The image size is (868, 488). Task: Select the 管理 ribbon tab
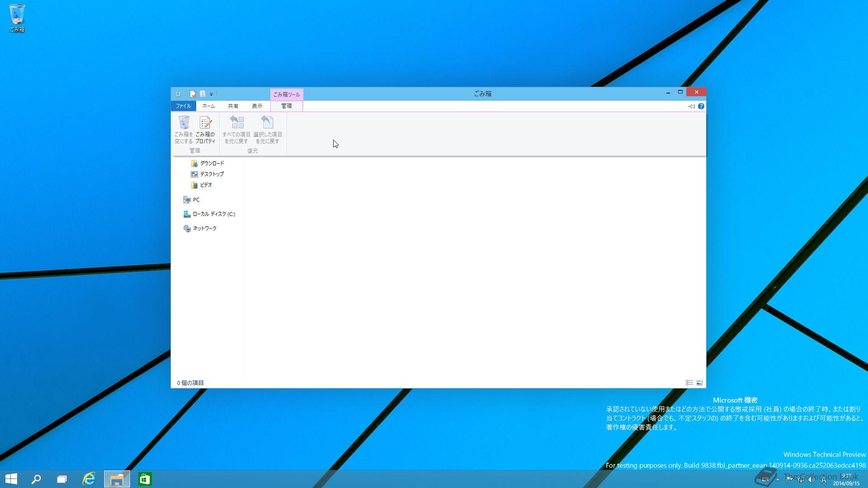point(287,106)
